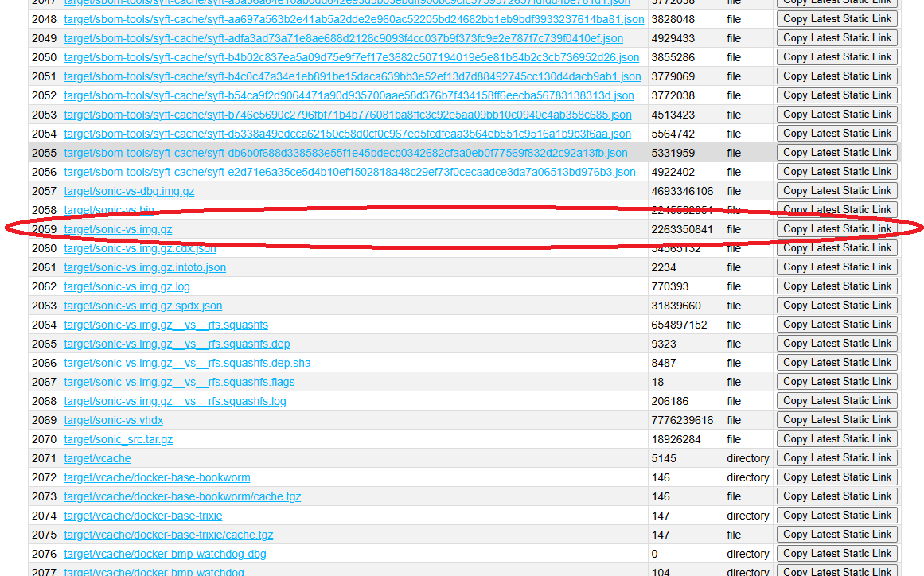Open target/sonic_src.tar.gz link
This screenshot has height=576, width=924.
click(x=119, y=439)
